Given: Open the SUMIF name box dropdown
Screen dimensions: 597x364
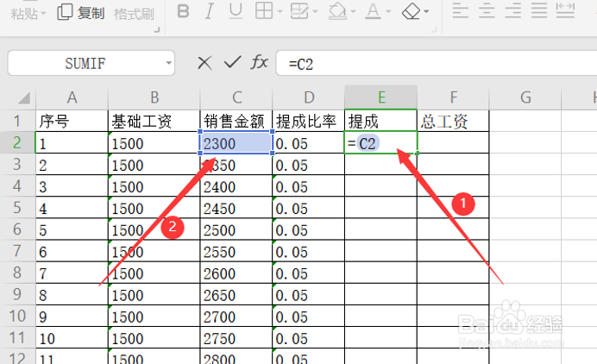Looking at the screenshot, I should click(x=169, y=63).
